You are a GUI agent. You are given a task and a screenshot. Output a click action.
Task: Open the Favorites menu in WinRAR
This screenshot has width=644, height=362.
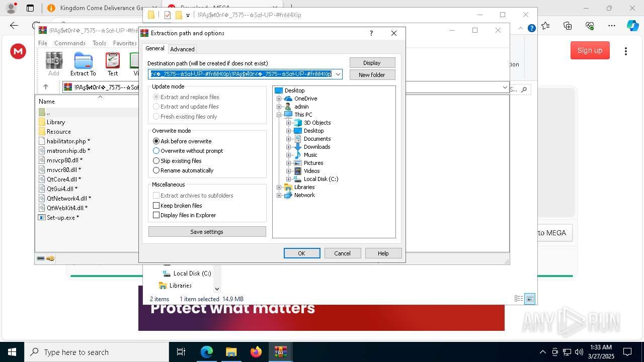point(125,43)
